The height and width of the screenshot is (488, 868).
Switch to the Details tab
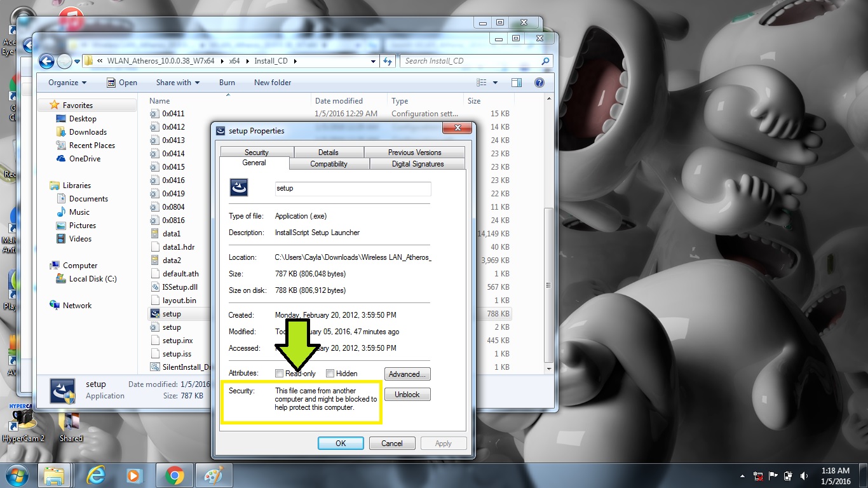(x=329, y=152)
